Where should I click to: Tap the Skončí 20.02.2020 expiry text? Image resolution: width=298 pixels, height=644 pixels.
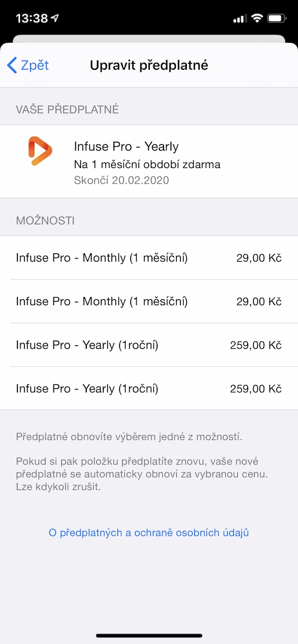click(121, 180)
